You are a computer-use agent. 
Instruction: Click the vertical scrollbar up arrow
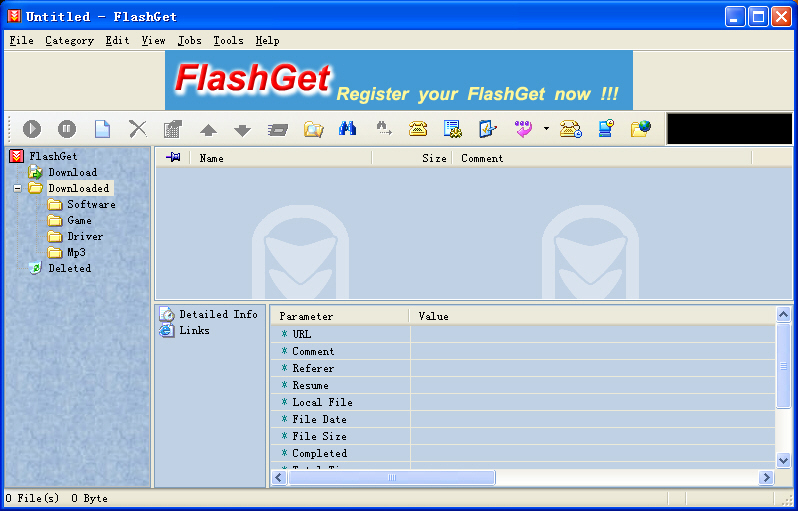point(783,314)
